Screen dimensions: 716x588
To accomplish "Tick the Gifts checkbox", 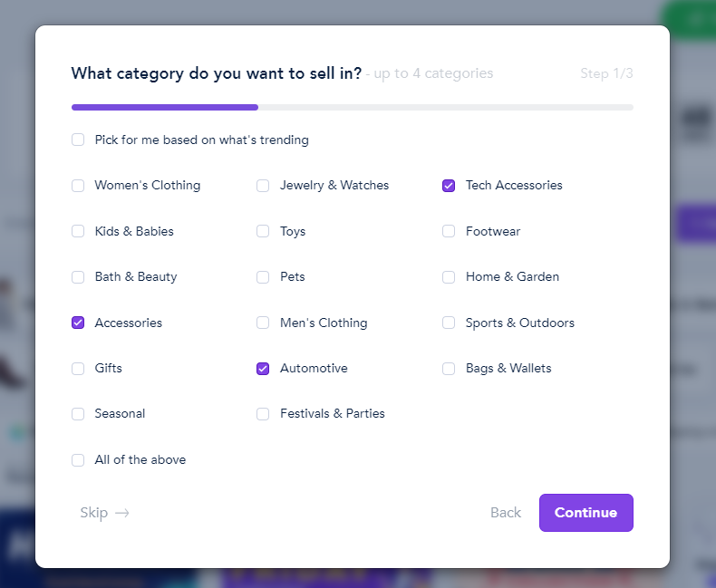I will point(78,369).
